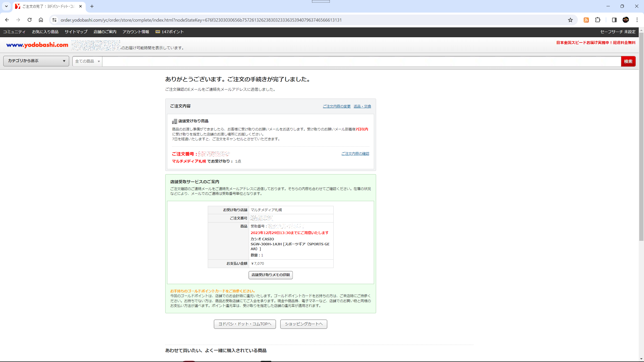Screen dimensions: 644x362
Task: Go to ヨドバシ・ドット・コムTOPへ
Action: 245,324
